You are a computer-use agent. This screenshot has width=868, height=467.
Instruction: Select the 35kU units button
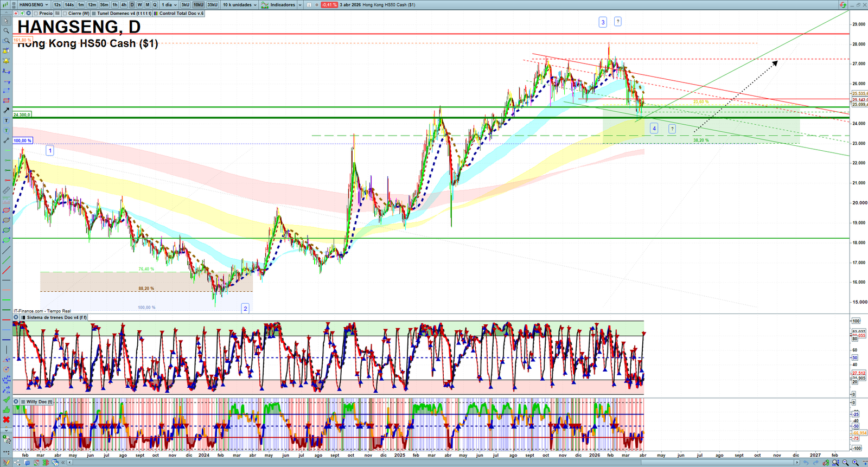pyautogui.click(x=212, y=5)
